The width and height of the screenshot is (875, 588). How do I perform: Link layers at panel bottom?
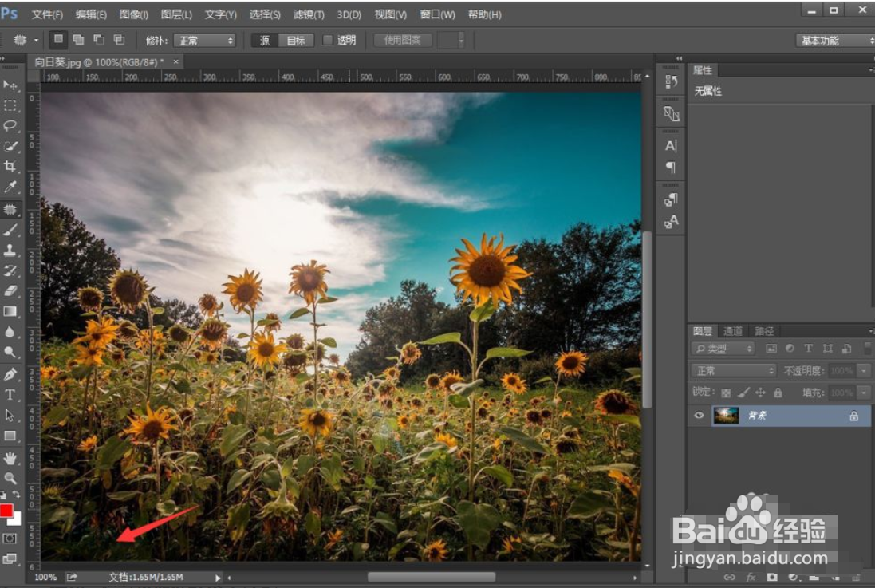click(729, 577)
